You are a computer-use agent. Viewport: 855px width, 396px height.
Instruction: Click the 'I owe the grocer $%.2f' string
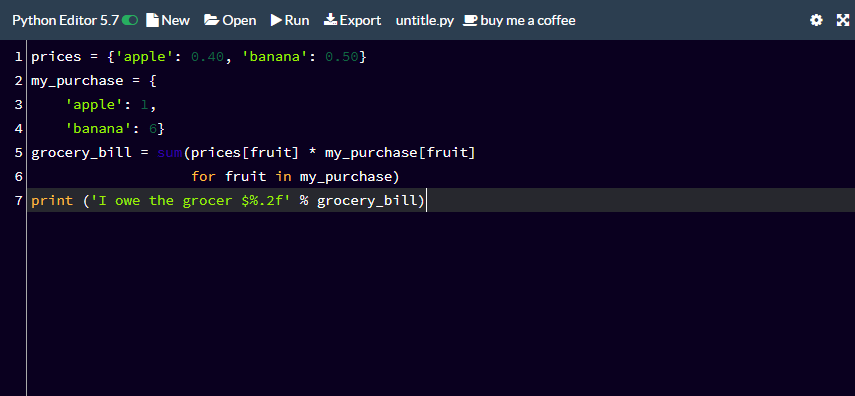[x=190, y=201]
